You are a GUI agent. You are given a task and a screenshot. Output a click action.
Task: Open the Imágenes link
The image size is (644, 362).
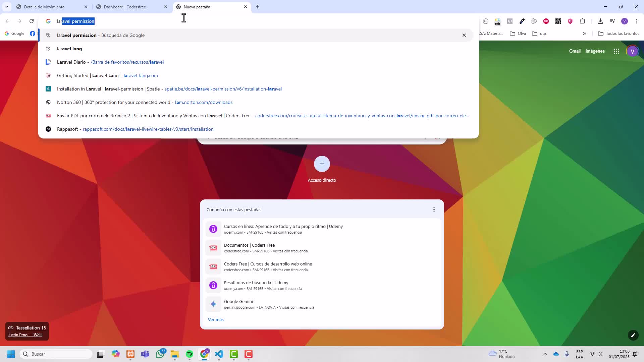[x=595, y=51]
